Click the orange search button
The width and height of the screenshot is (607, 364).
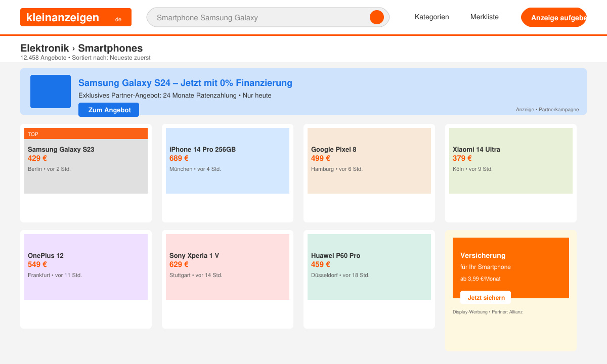(x=377, y=17)
